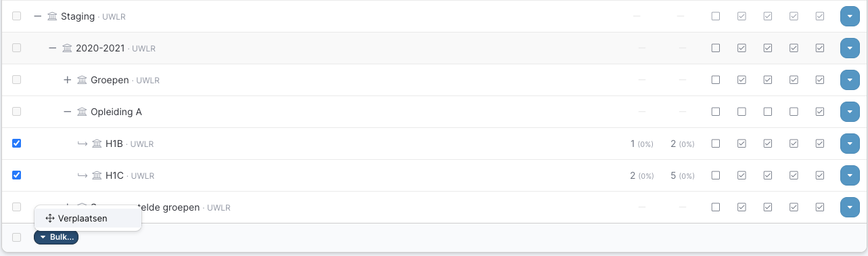Uncheck the H1B row selection checkbox
The height and width of the screenshot is (256, 868).
pos(17,144)
